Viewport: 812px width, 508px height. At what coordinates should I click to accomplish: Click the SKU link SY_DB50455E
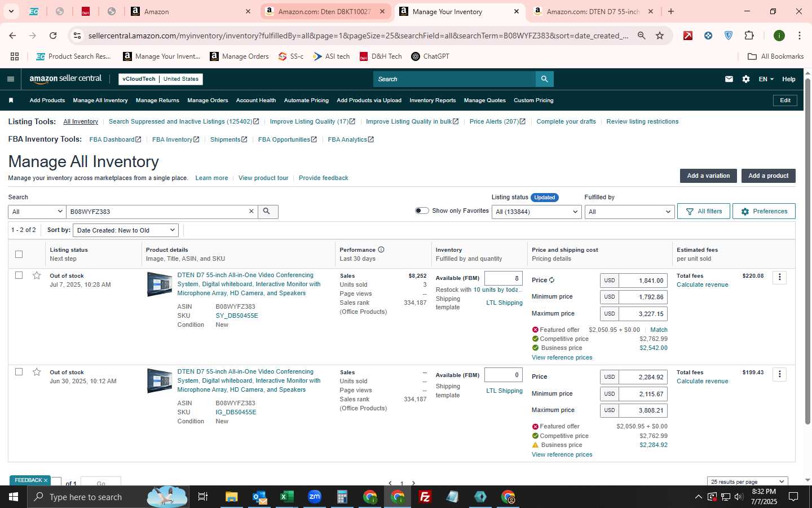tap(237, 316)
